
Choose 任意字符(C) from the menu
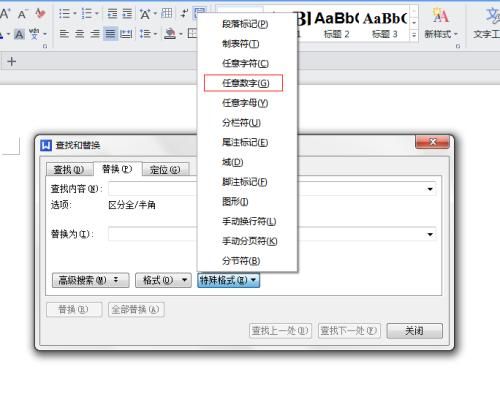[x=245, y=63]
